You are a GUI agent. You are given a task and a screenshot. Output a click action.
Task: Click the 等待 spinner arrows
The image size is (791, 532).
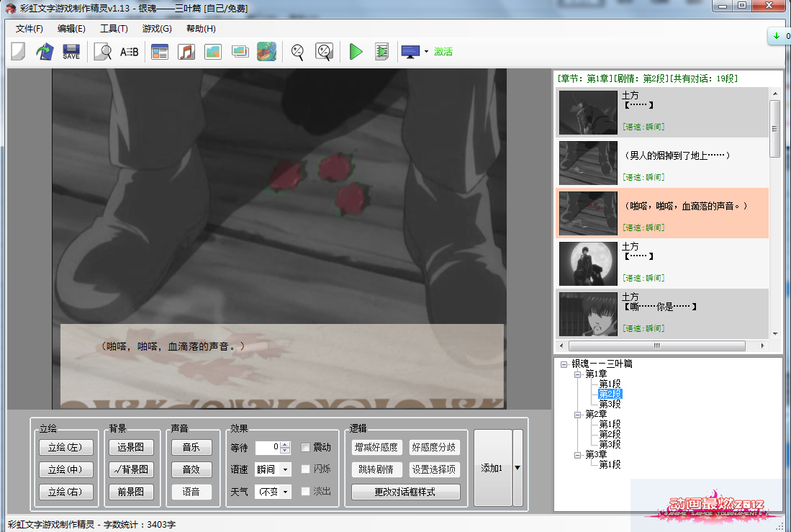pyautogui.click(x=286, y=447)
